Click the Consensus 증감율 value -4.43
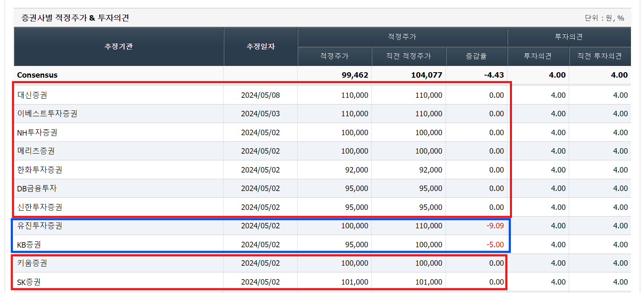This screenshot has height=293, width=644. pyautogui.click(x=493, y=75)
